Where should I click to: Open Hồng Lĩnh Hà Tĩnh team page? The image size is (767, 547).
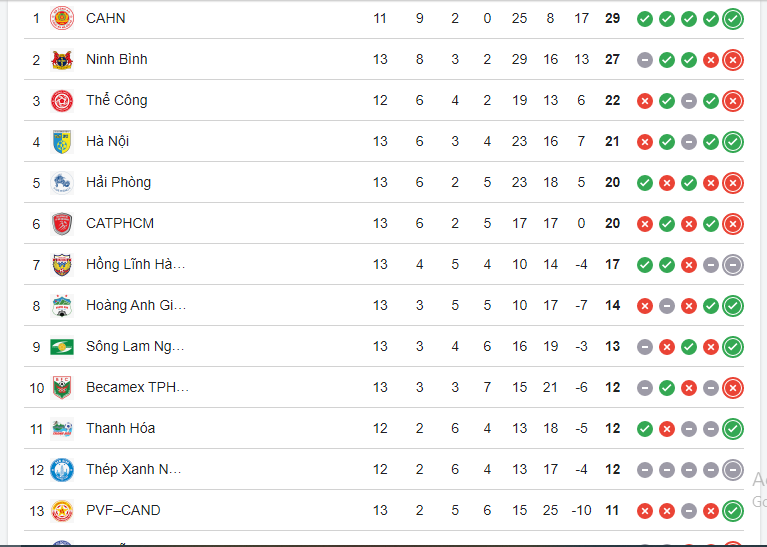tap(135, 264)
